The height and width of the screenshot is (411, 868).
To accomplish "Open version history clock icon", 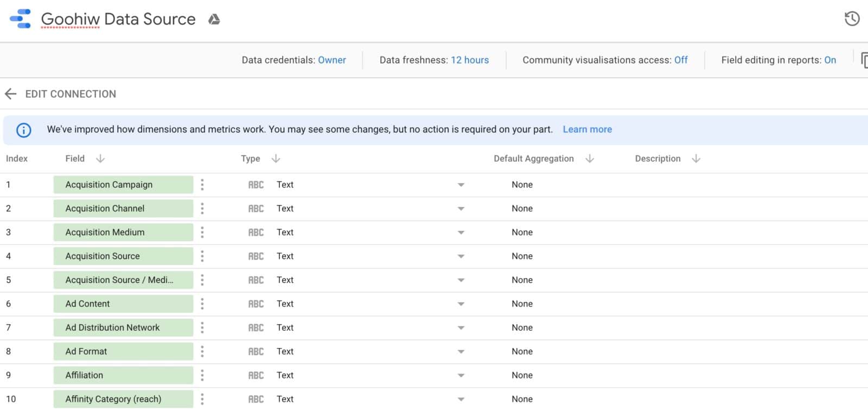I will tap(852, 19).
